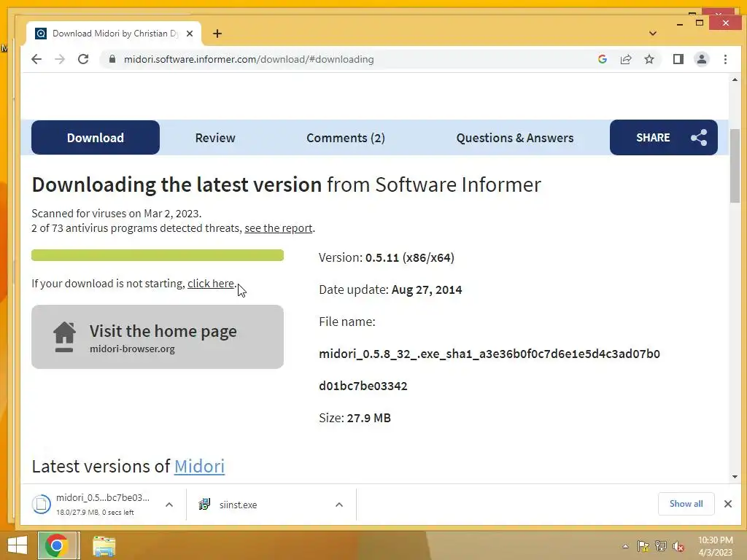Click the file size 27.9 MB text
The height and width of the screenshot is (560, 747).
click(368, 418)
